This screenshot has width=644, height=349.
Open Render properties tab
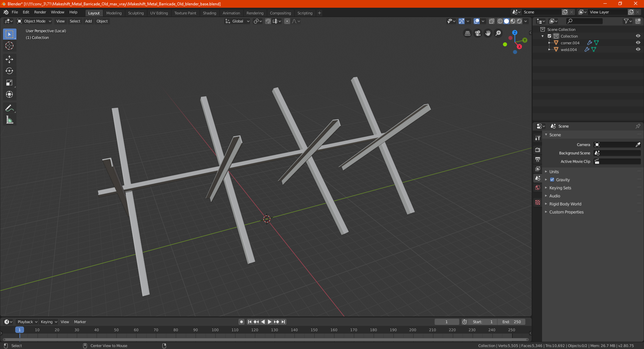tap(538, 150)
